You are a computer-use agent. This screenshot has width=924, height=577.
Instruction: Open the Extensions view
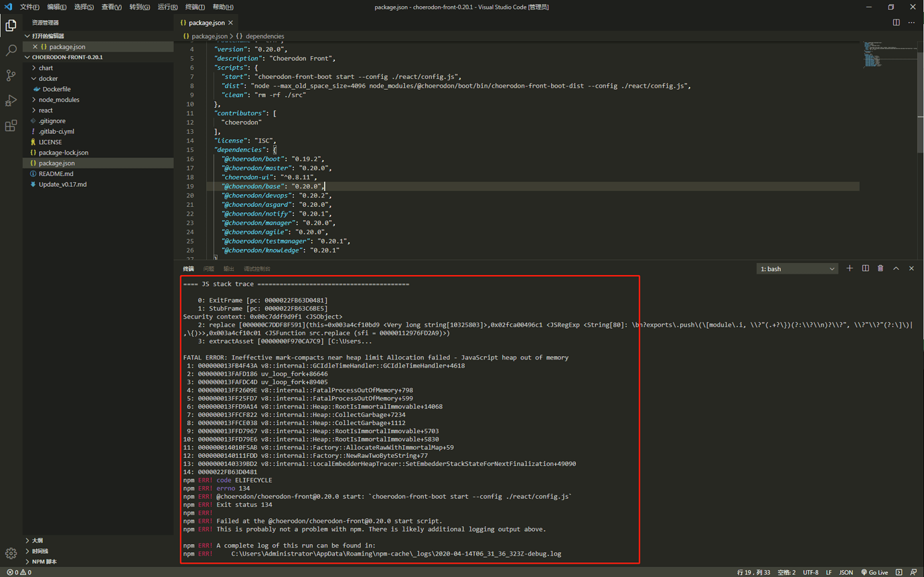(11, 126)
